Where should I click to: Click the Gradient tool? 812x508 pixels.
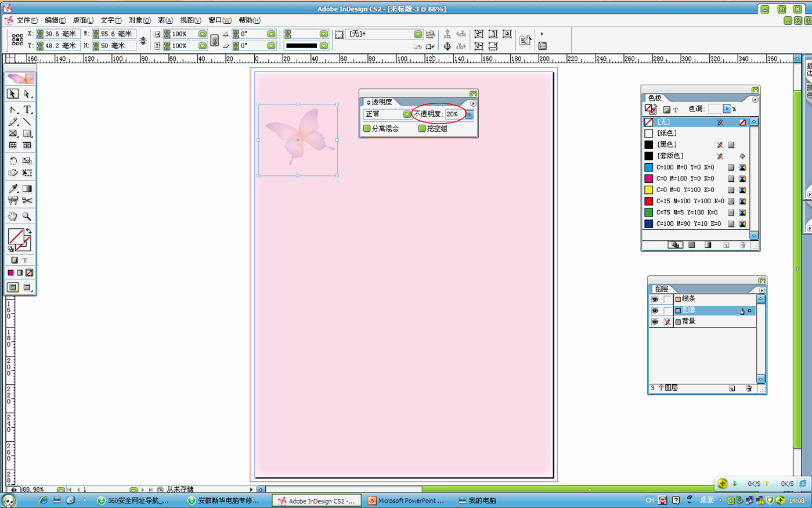click(27, 189)
